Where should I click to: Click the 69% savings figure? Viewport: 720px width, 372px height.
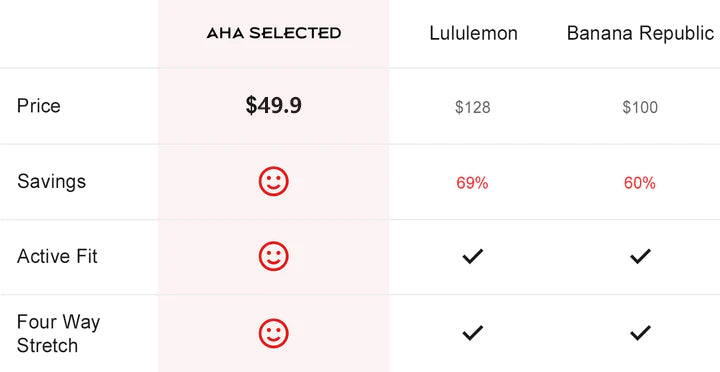coord(472,183)
